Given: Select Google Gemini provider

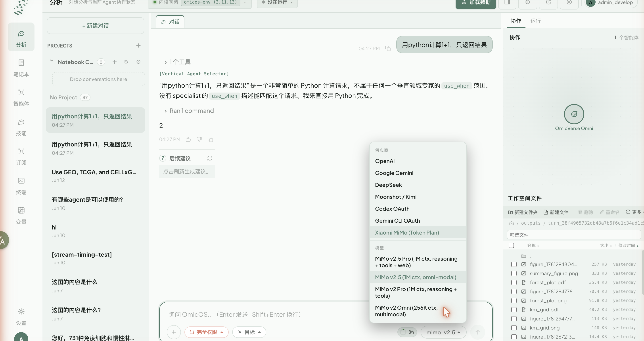Looking at the screenshot, I should (418, 173).
